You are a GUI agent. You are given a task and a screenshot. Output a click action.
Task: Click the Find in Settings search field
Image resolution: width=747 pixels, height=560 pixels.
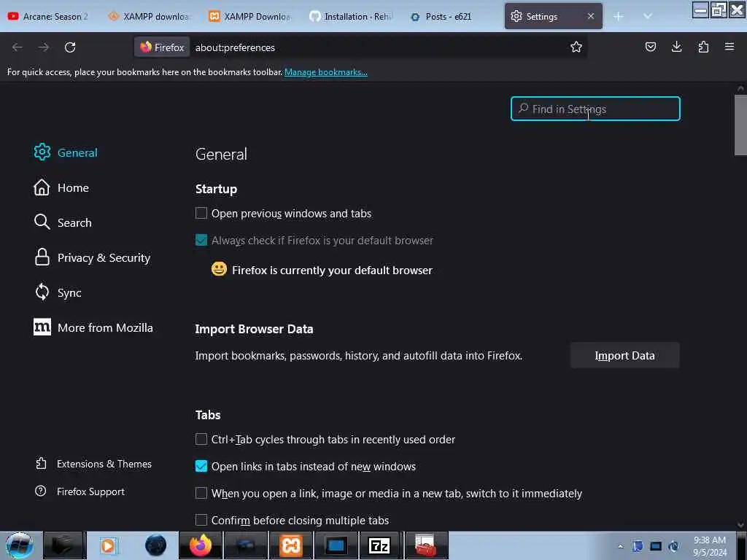coord(595,109)
